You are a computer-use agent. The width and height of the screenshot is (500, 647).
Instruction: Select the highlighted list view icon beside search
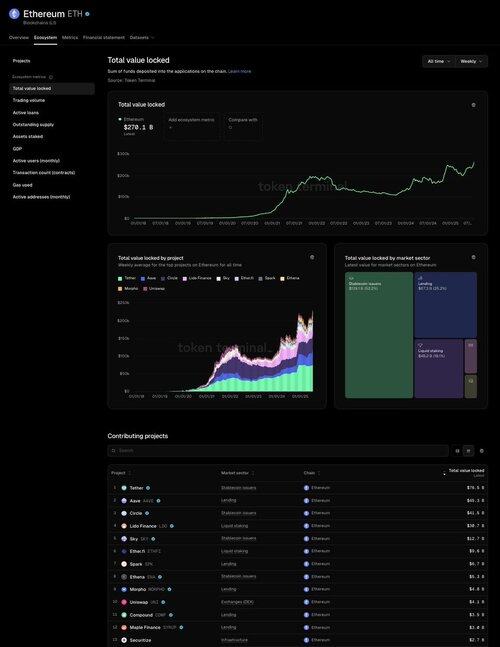pyautogui.click(x=468, y=451)
